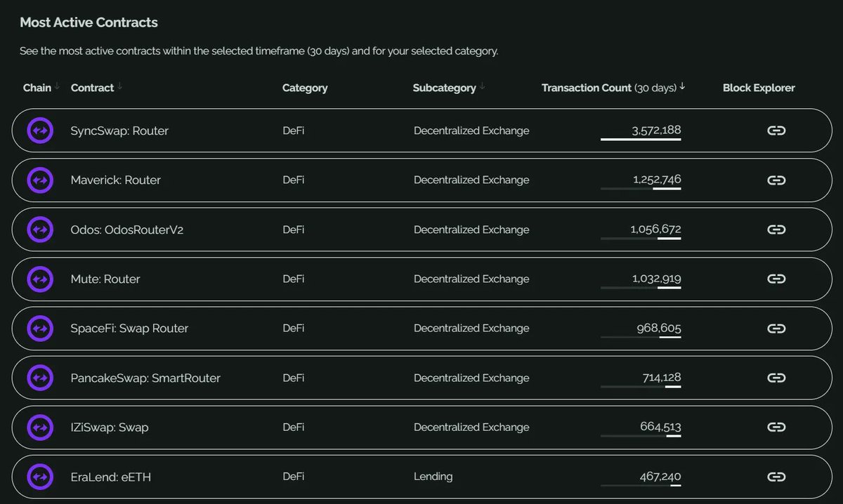Click the chain icon in Maverick: Router row
This screenshot has height=504, width=843.
coord(40,180)
